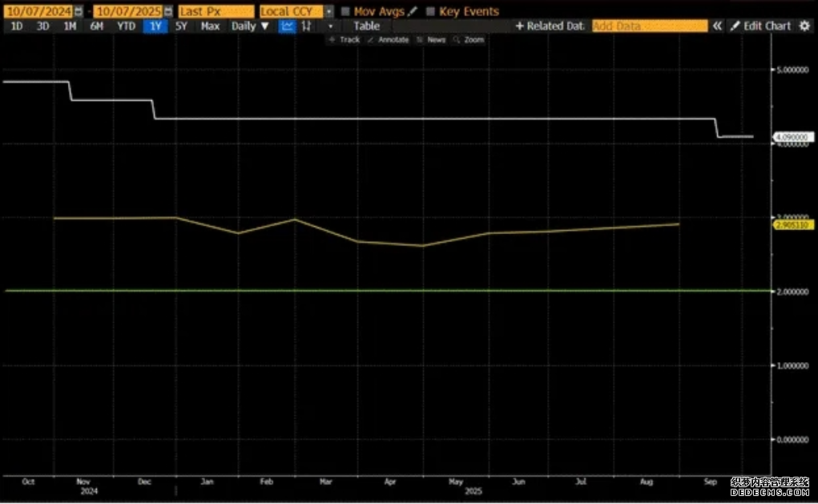Screen dimensions: 818x504
Task: Select the 1Y time range
Action: pyautogui.click(x=155, y=26)
